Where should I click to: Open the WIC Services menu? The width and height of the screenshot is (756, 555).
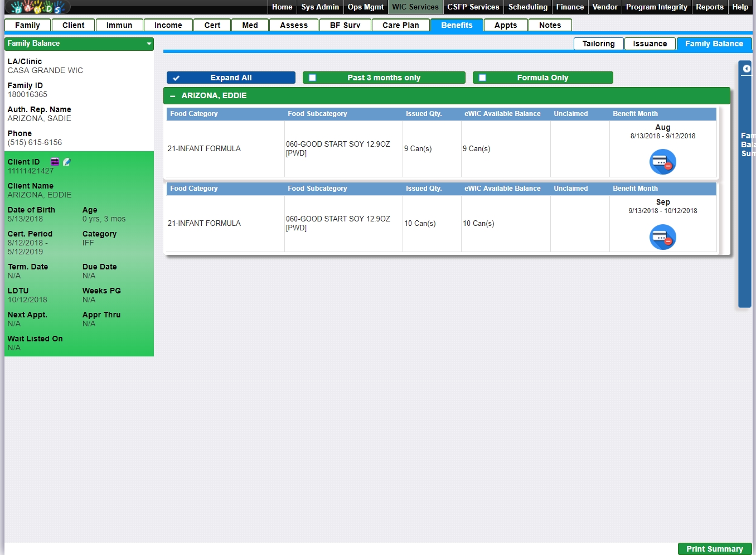(x=415, y=7)
